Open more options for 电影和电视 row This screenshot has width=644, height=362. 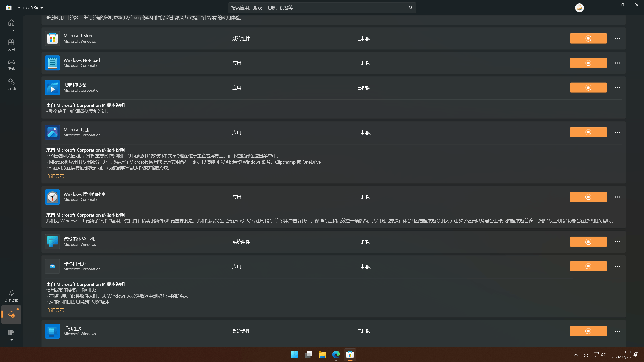coord(617,88)
